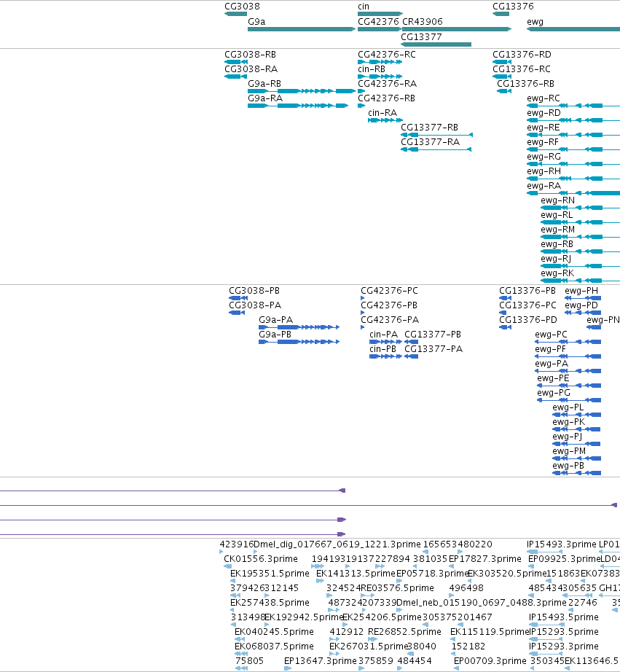The height and width of the screenshot is (672, 620).
Task: Select EST EK257438.5prime
Action: pos(270,603)
